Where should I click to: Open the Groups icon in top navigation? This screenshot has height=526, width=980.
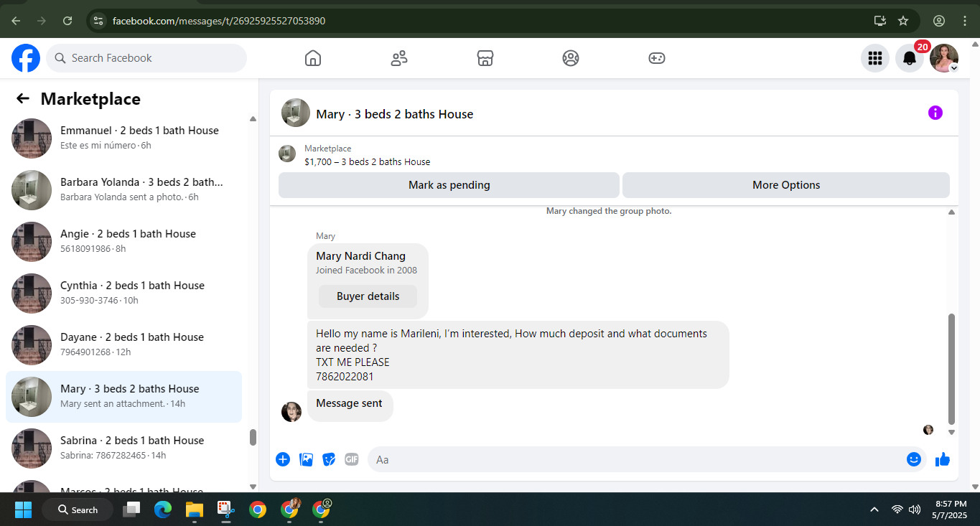[x=571, y=58]
